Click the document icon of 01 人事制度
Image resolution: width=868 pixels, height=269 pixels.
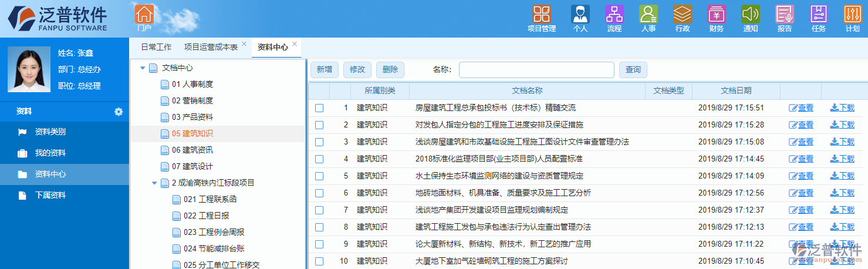pyautogui.click(x=165, y=85)
